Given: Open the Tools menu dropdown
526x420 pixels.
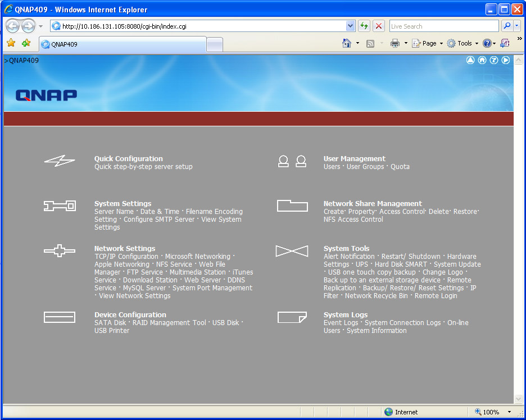Looking at the screenshot, I should tap(462, 43).
